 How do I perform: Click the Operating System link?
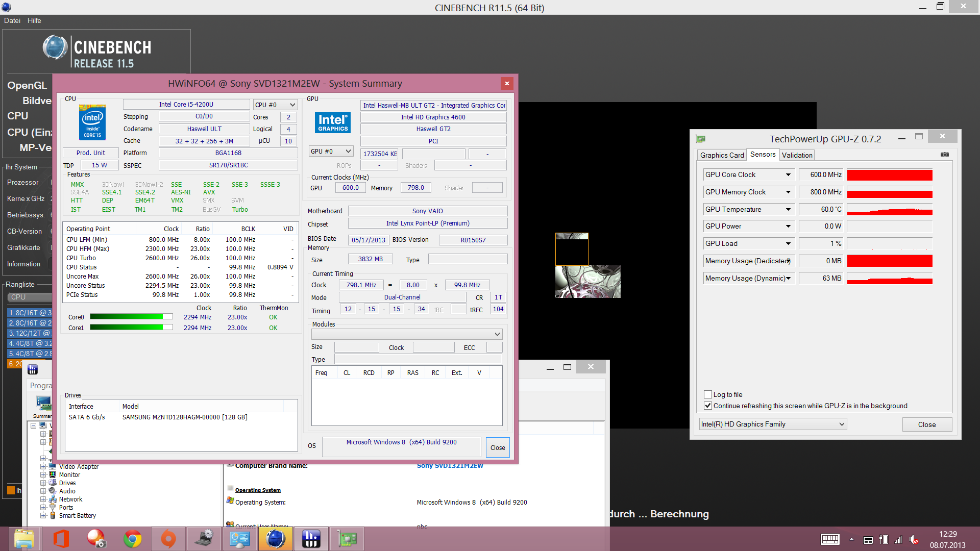[x=258, y=490]
